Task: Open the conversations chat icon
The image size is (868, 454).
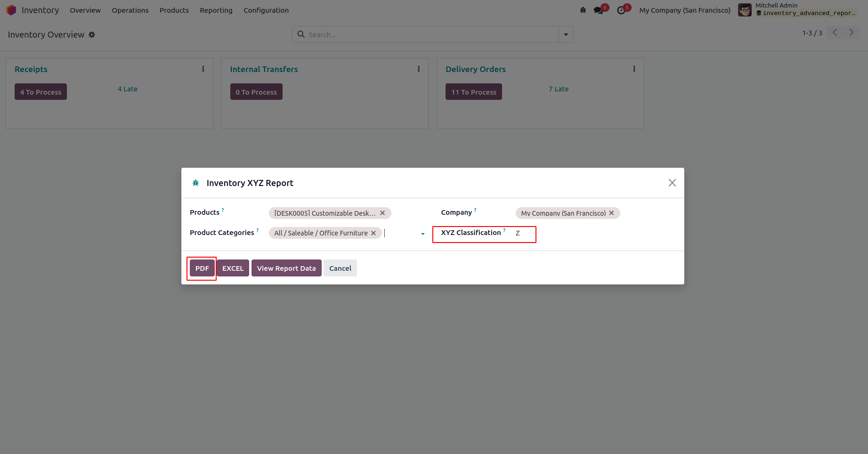Action: coord(599,10)
